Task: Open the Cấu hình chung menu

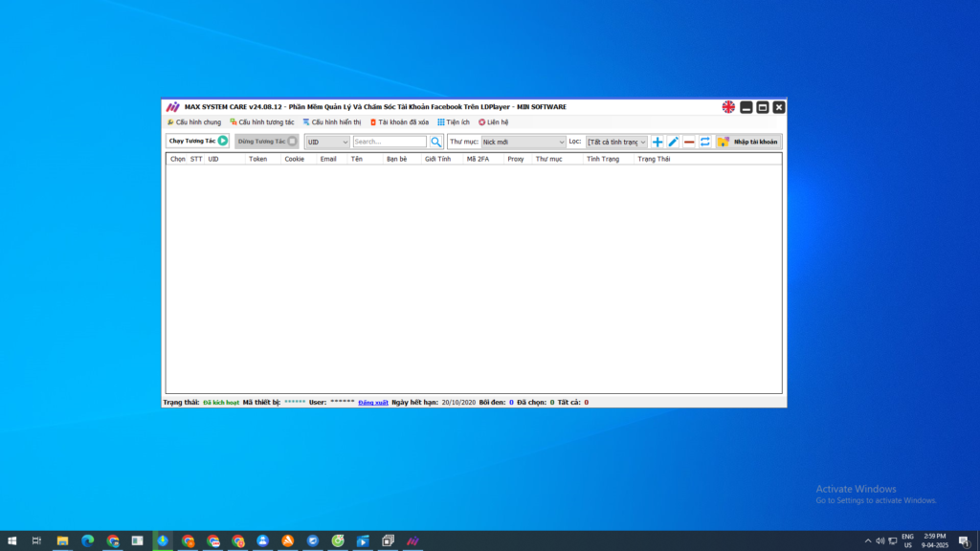Action: (194, 122)
